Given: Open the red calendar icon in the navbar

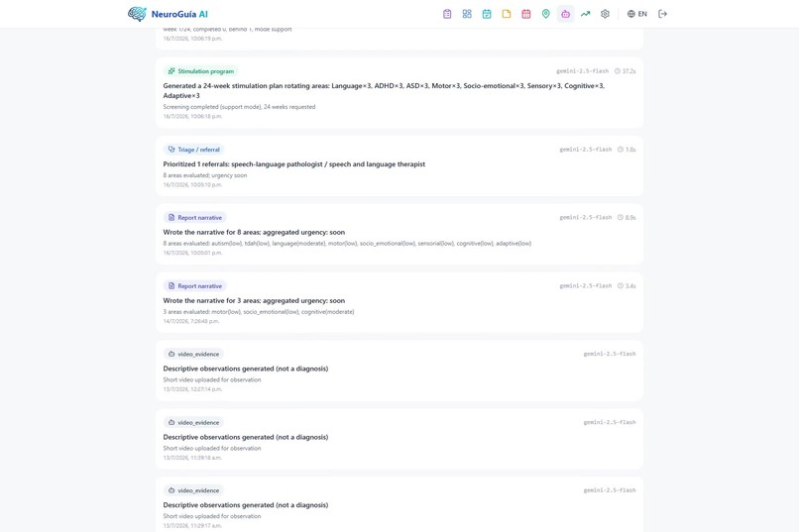Looking at the screenshot, I should (525, 14).
